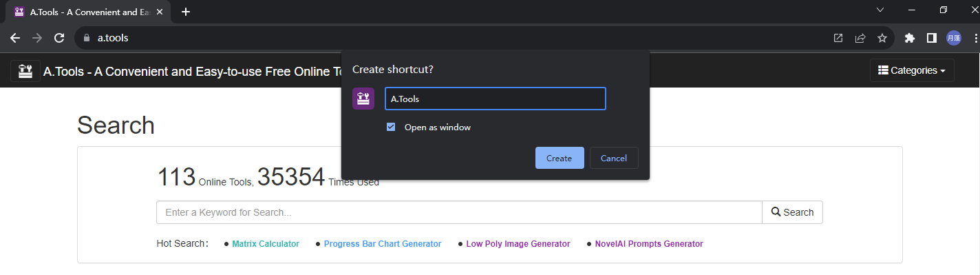Screen dimensions: 980x275
Task: Open page in app icon in address bar
Action: point(838,38)
